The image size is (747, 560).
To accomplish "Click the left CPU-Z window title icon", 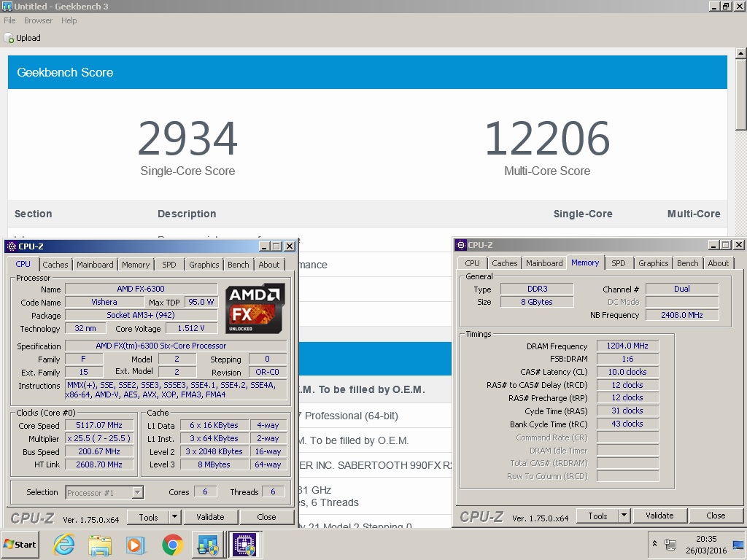I will (x=12, y=246).
